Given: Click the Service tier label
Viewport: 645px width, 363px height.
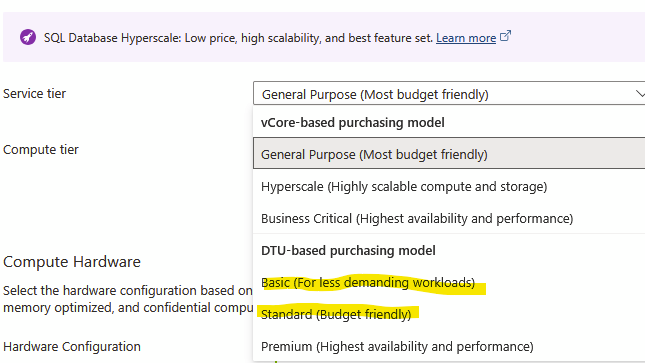Looking at the screenshot, I should [35, 93].
